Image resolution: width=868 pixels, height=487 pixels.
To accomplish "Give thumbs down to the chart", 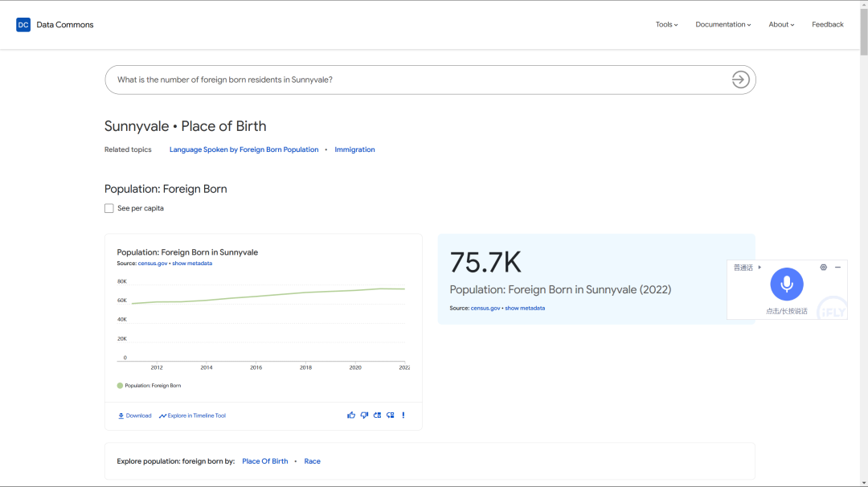I will pyautogui.click(x=364, y=415).
